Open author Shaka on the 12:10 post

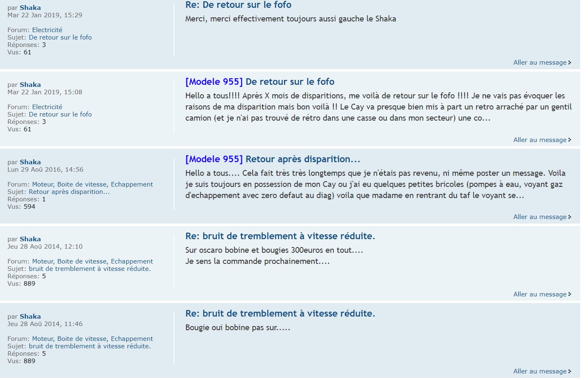tap(30, 239)
